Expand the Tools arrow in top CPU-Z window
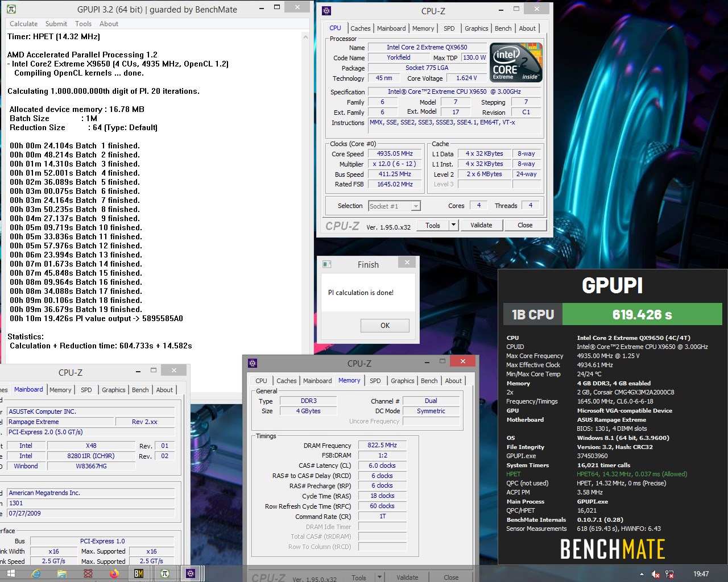The width and height of the screenshot is (728, 582). (x=453, y=225)
